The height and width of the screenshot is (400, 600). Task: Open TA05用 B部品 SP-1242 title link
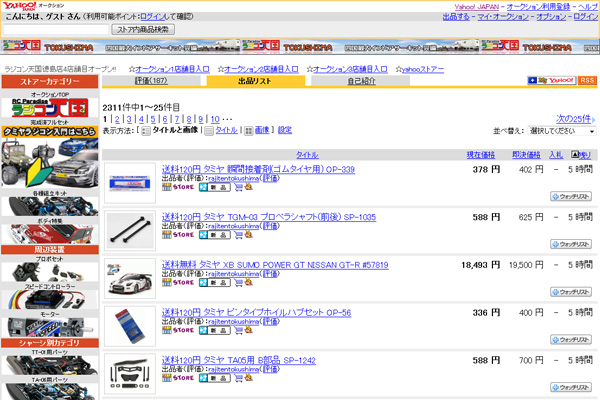[239, 360]
